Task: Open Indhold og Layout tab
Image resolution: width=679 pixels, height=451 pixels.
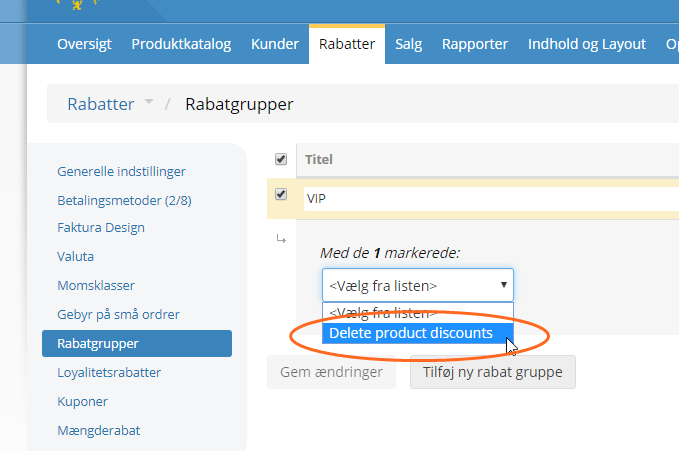Action: pyautogui.click(x=587, y=44)
